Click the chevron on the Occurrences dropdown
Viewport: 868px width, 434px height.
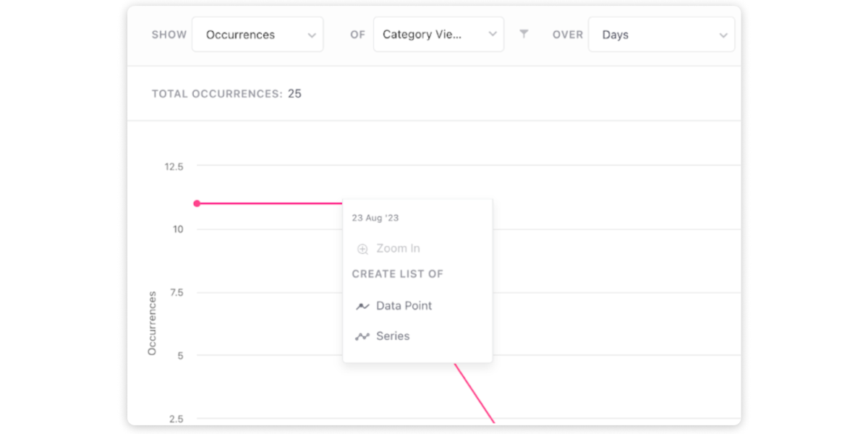point(312,34)
